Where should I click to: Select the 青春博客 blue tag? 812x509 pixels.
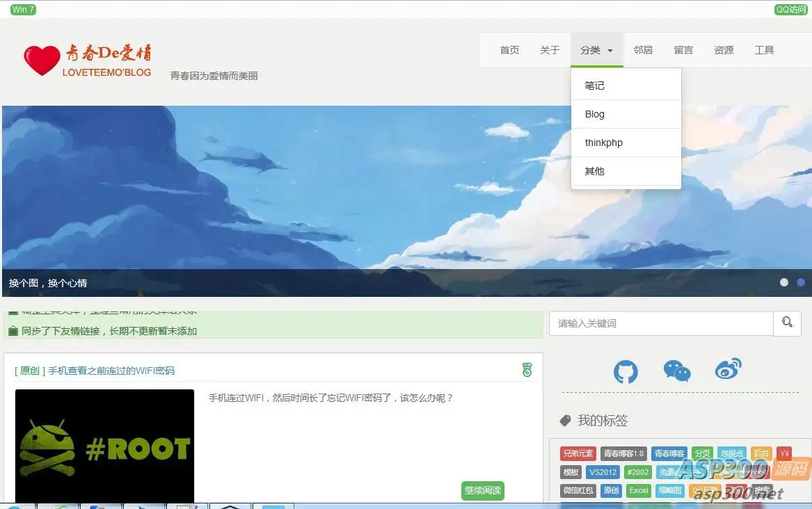tap(669, 453)
